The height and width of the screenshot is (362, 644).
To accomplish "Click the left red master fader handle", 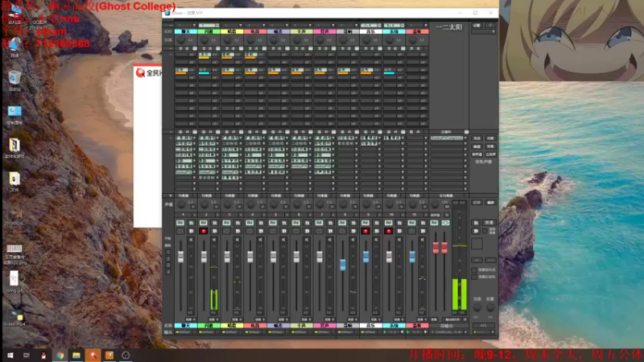I will [436, 248].
